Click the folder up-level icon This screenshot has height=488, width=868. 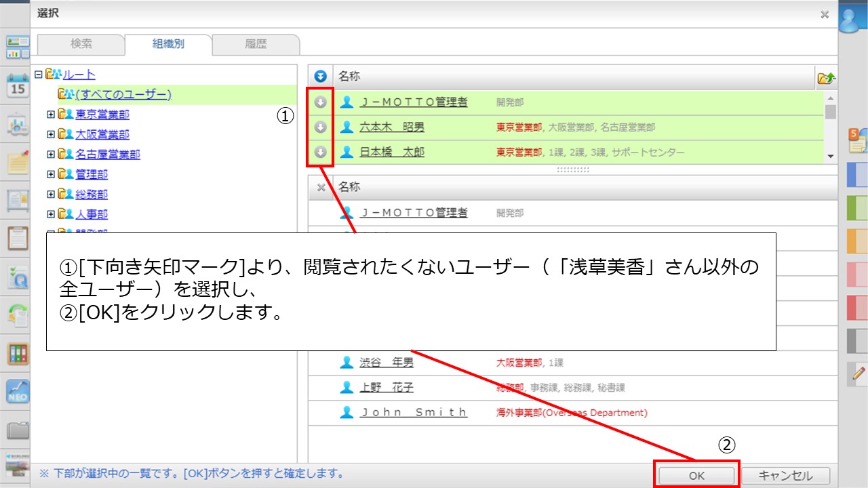(x=826, y=78)
